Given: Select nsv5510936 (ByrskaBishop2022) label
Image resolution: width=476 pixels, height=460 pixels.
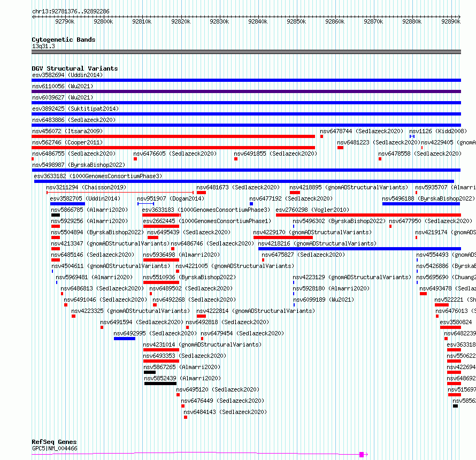Looking at the screenshot, I should [x=189, y=277].
